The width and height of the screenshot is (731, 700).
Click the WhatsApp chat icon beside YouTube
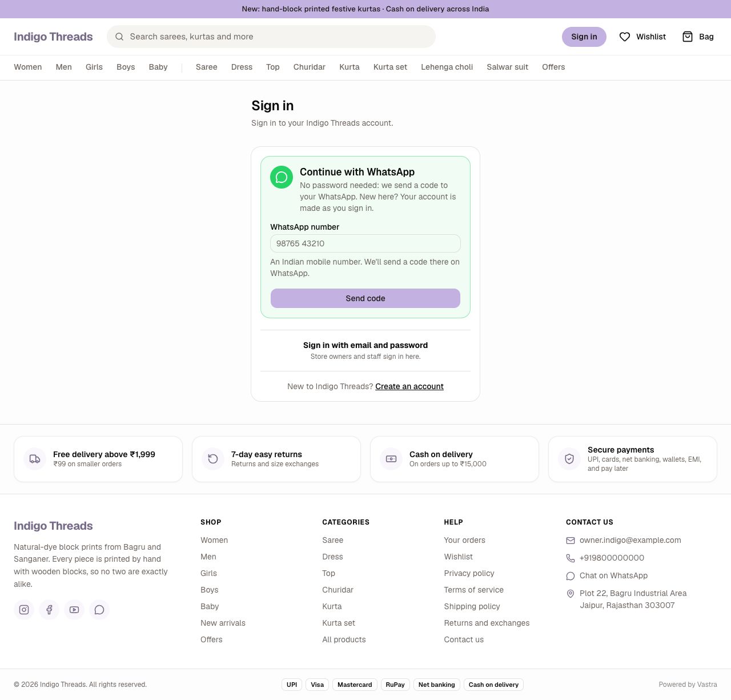point(99,610)
